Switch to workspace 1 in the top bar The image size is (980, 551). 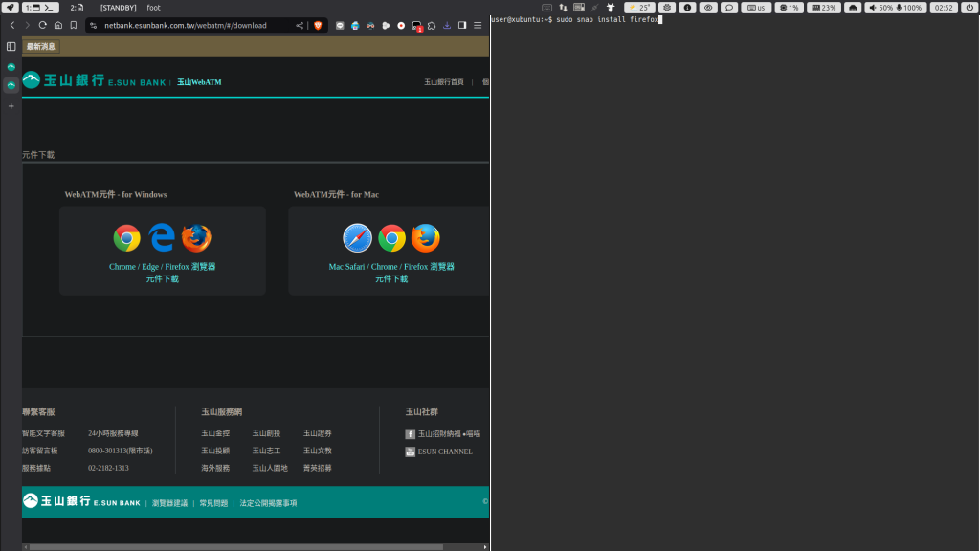(40, 8)
